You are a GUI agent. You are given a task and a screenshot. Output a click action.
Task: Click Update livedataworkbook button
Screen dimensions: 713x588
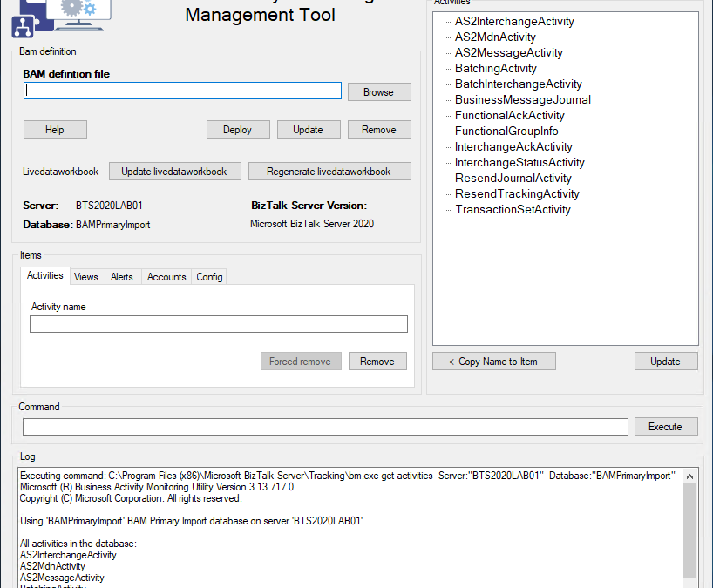pos(174,172)
